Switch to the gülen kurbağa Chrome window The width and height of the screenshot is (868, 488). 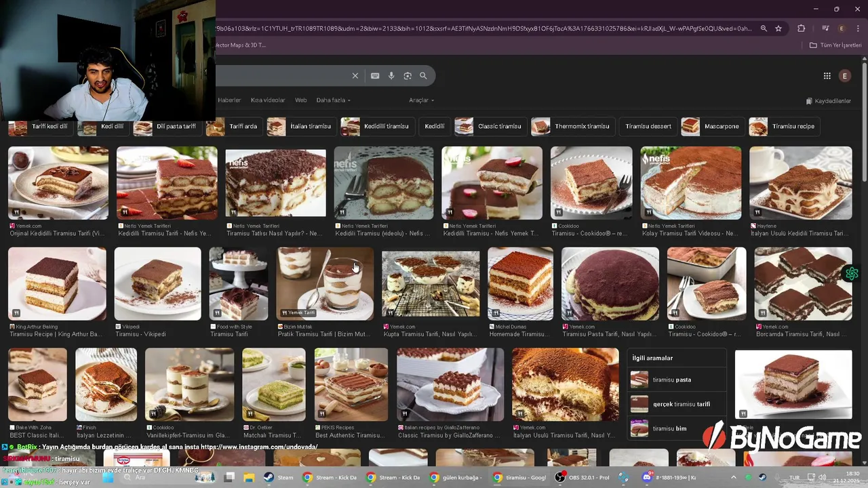point(456,477)
